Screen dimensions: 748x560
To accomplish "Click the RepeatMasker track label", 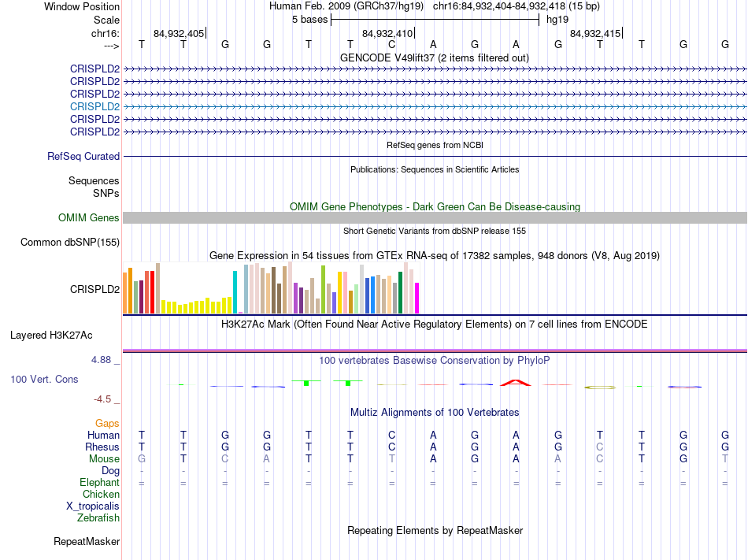I will (87, 541).
